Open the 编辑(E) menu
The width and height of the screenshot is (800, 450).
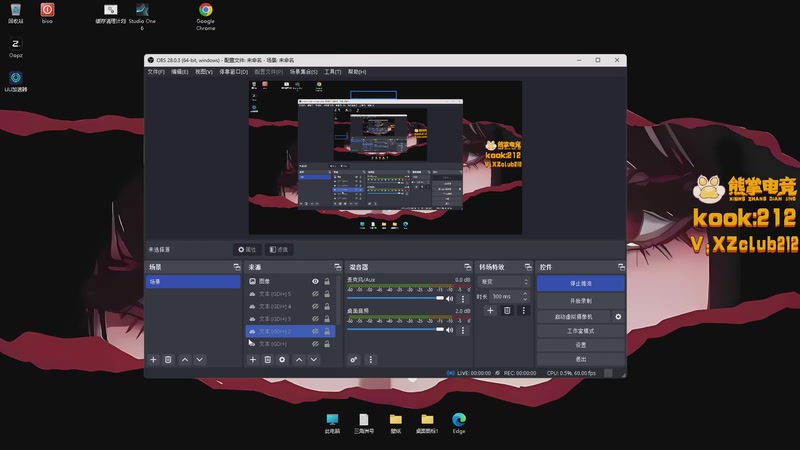(180, 72)
